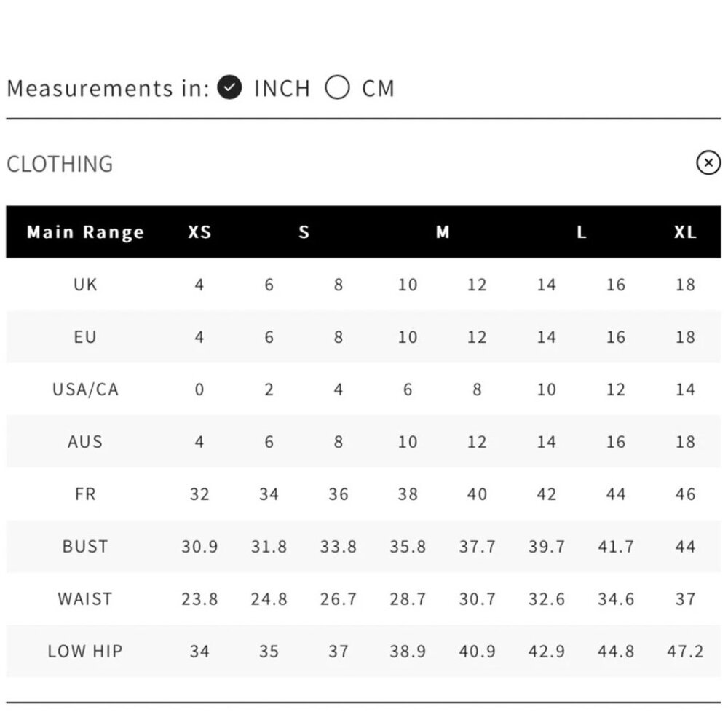Click the BUST row label

(x=85, y=547)
